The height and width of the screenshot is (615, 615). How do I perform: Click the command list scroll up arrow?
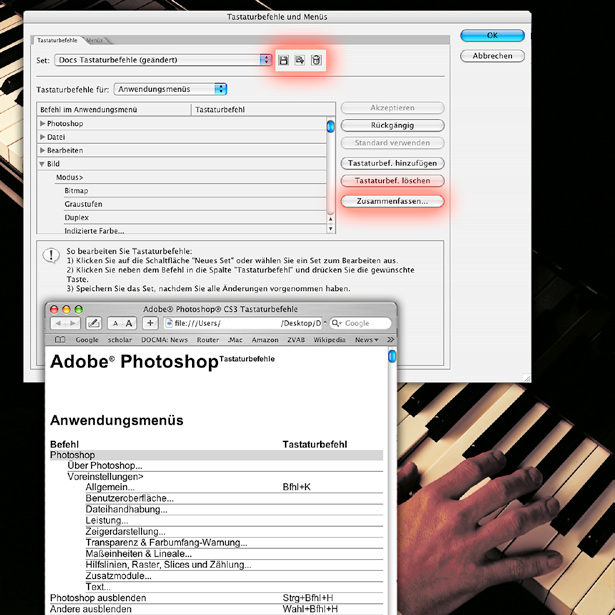tap(331, 219)
